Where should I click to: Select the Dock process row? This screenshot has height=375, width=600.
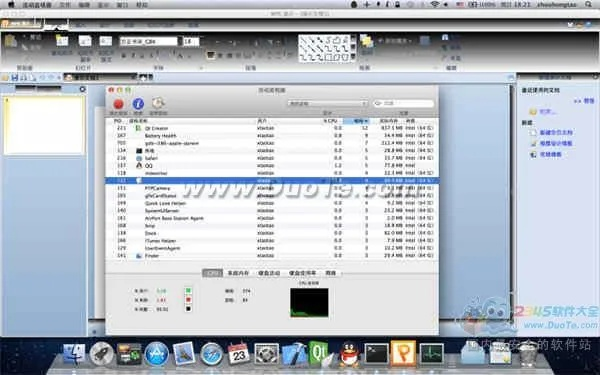coord(272,233)
